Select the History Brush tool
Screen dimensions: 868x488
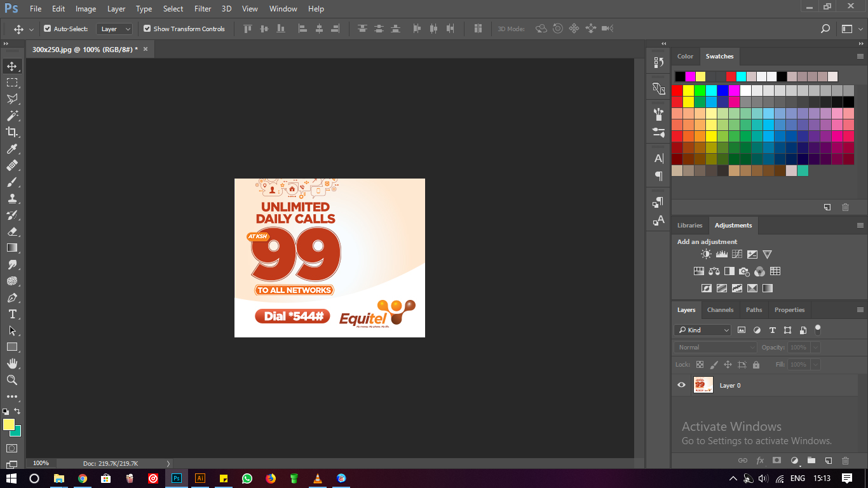pyautogui.click(x=12, y=215)
